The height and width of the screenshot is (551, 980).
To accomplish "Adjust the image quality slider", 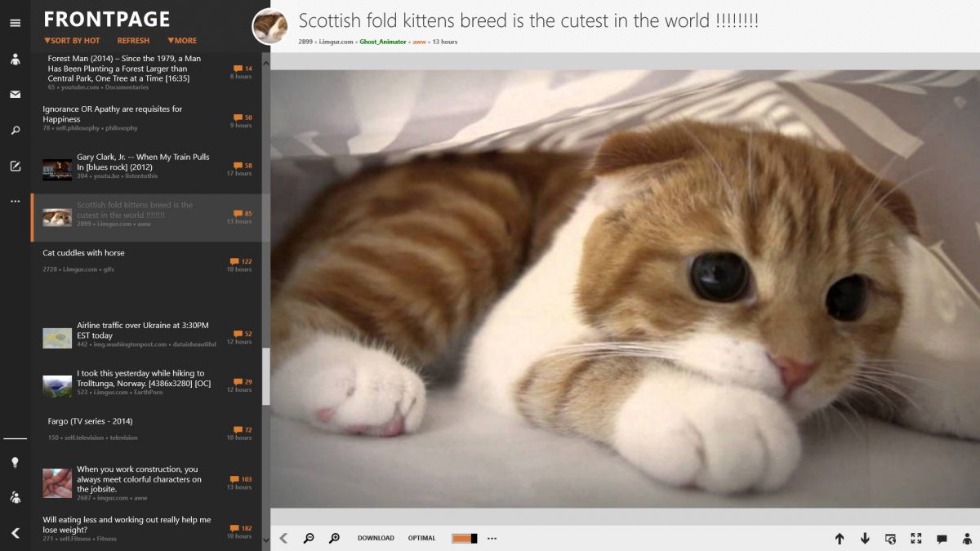I will click(x=465, y=538).
